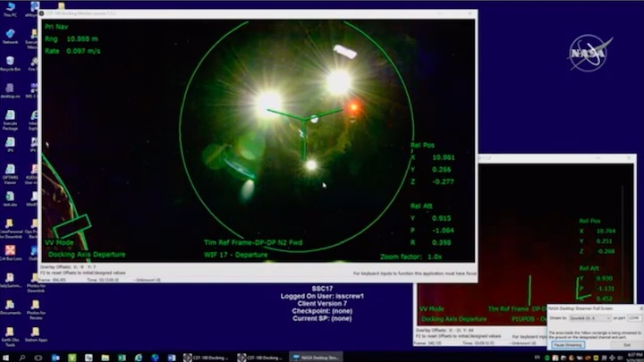Click the taskbar search magnifier icon
This screenshot has height=362, width=644.
[22, 358]
